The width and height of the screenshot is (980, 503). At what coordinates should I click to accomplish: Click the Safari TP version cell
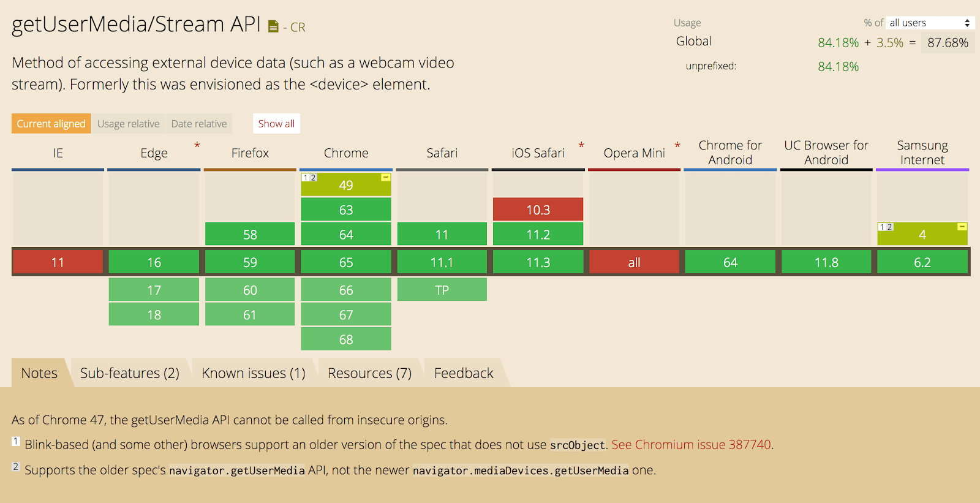[x=442, y=290]
